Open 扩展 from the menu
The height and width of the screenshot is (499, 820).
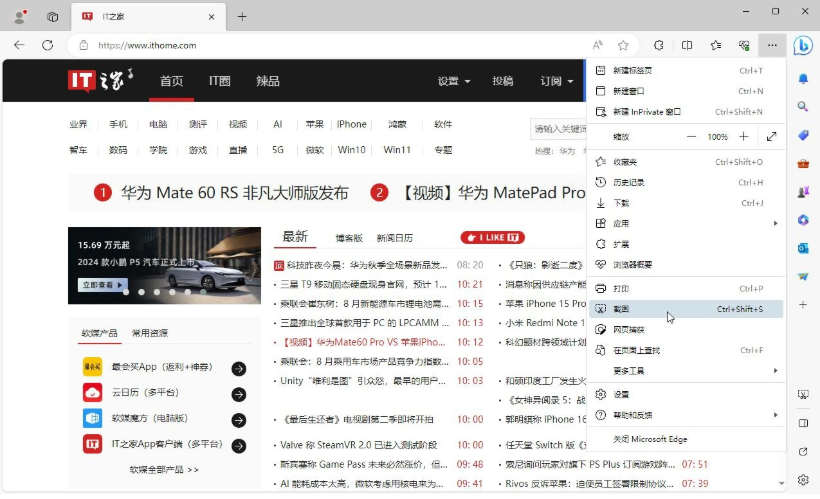686,244
